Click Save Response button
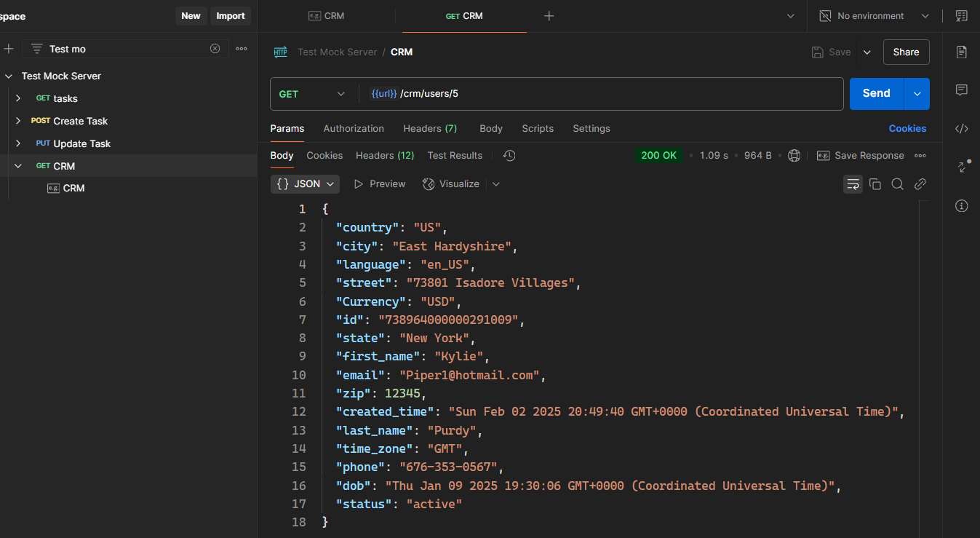This screenshot has height=538, width=980. [x=861, y=156]
